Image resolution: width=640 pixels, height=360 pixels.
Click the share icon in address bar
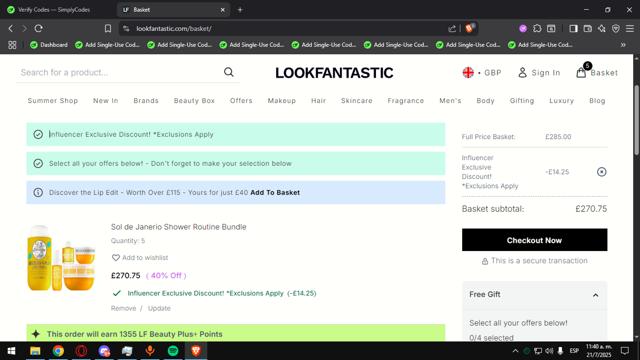click(x=452, y=29)
